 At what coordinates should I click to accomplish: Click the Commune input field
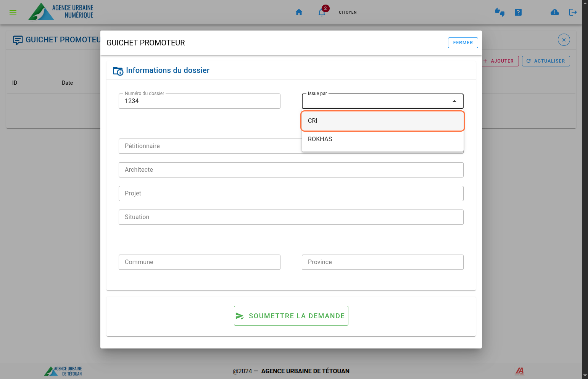tap(199, 262)
